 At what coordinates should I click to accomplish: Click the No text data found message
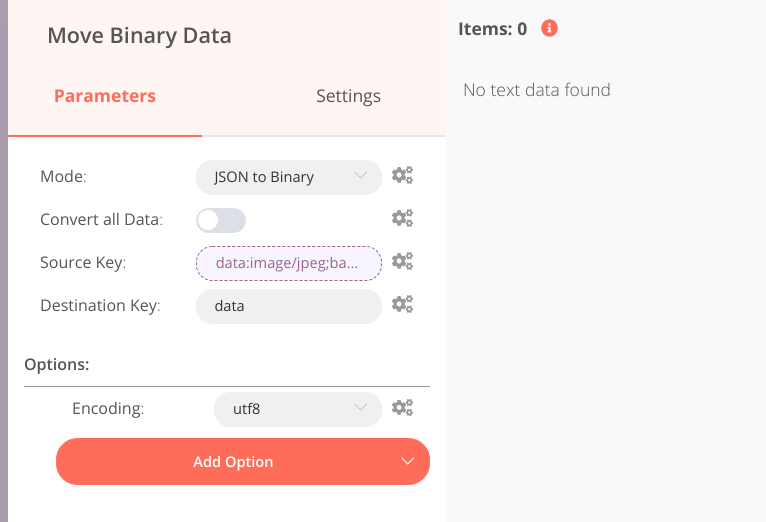pos(537,90)
